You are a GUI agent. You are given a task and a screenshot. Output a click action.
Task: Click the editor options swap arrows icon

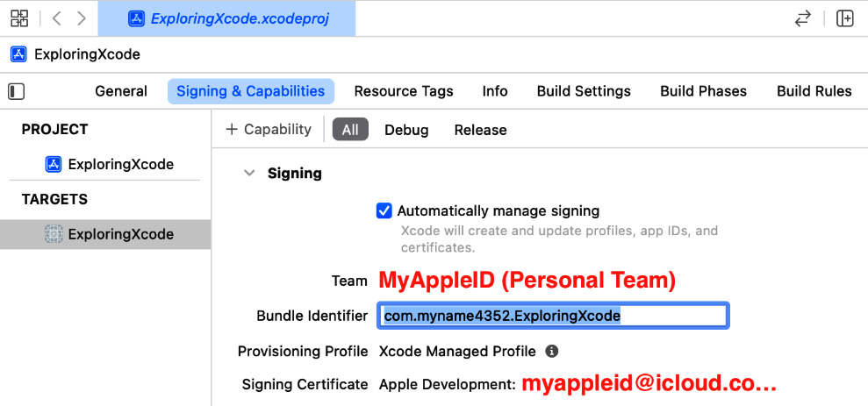(x=803, y=18)
